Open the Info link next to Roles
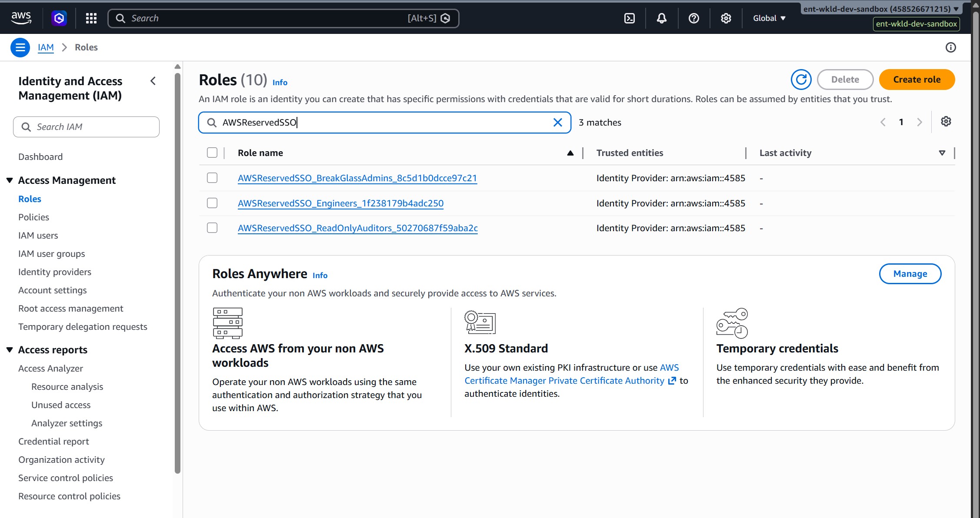Image resolution: width=980 pixels, height=518 pixels. click(280, 82)
